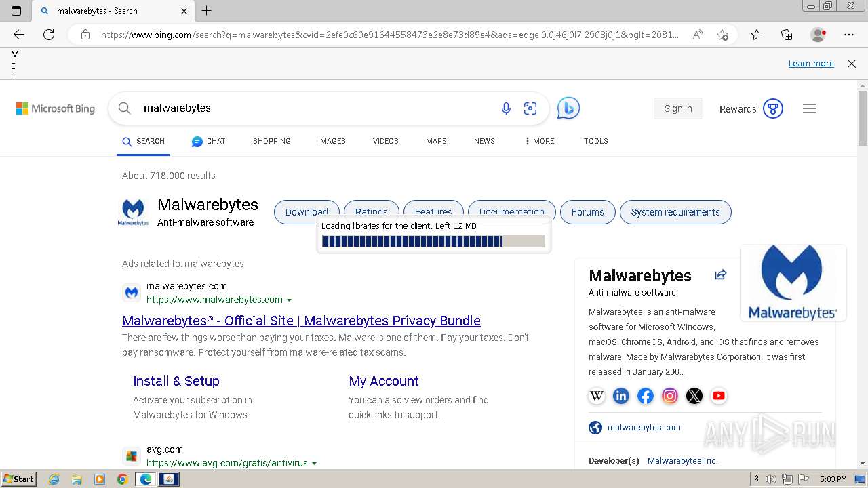Show hidden system tray icons
The height and width of the screenshot is (488, 868).
pyautogui.click(x=756, y=479)
